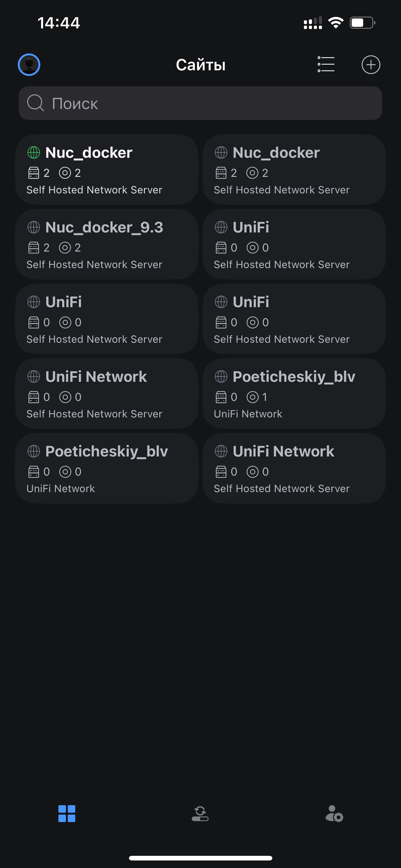This screenshot has height=868, width=401.
Task: Open the Nuc_docker_9.3 site card
Action: tap(106, 244)
